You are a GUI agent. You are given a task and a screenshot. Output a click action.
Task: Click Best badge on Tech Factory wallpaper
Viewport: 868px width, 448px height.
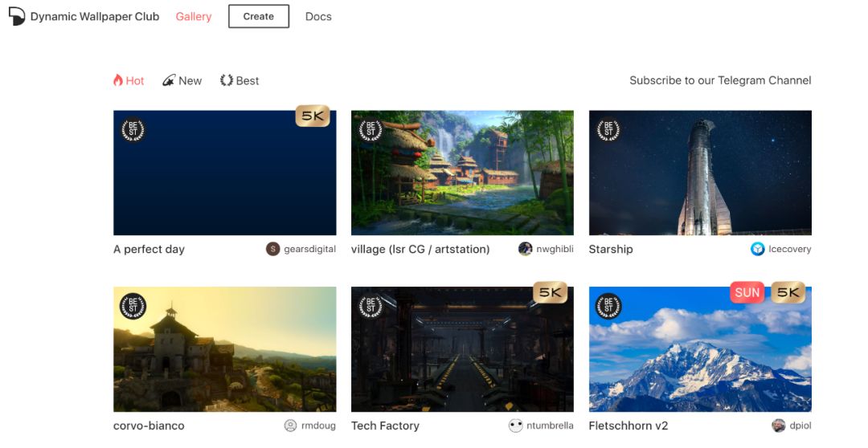click(371, 307)
